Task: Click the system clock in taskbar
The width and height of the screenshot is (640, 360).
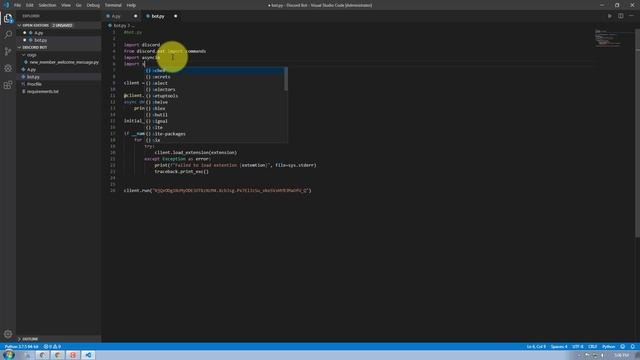Action: [x=621, y=355]
